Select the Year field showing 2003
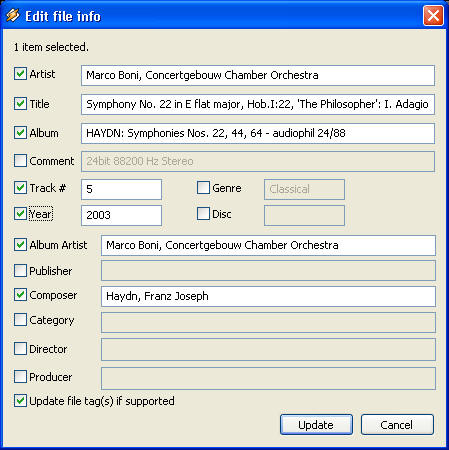 [122, 215]
